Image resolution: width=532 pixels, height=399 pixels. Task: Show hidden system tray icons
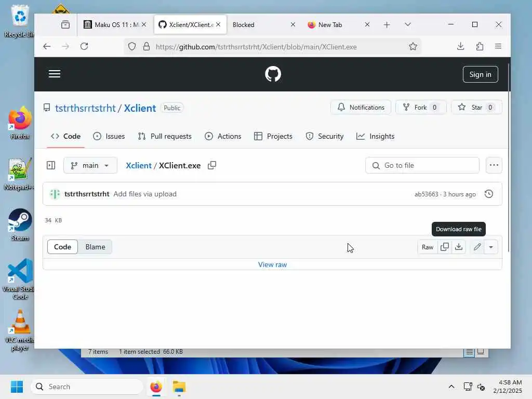451,387
